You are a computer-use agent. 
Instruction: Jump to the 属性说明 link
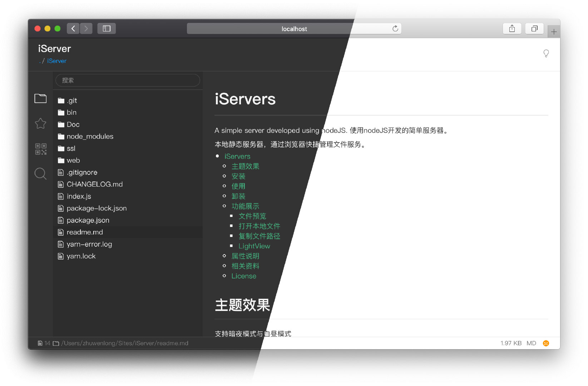(245, 256)
